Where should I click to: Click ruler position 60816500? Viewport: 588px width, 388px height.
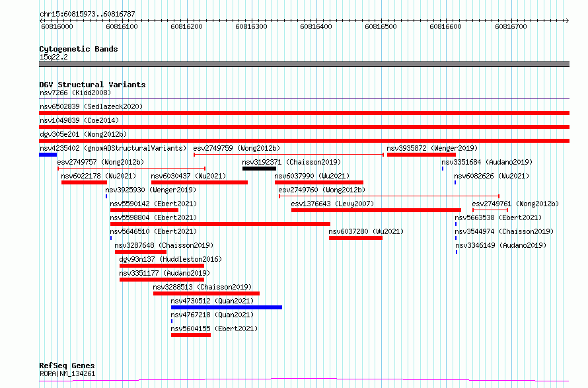point(381,26)
